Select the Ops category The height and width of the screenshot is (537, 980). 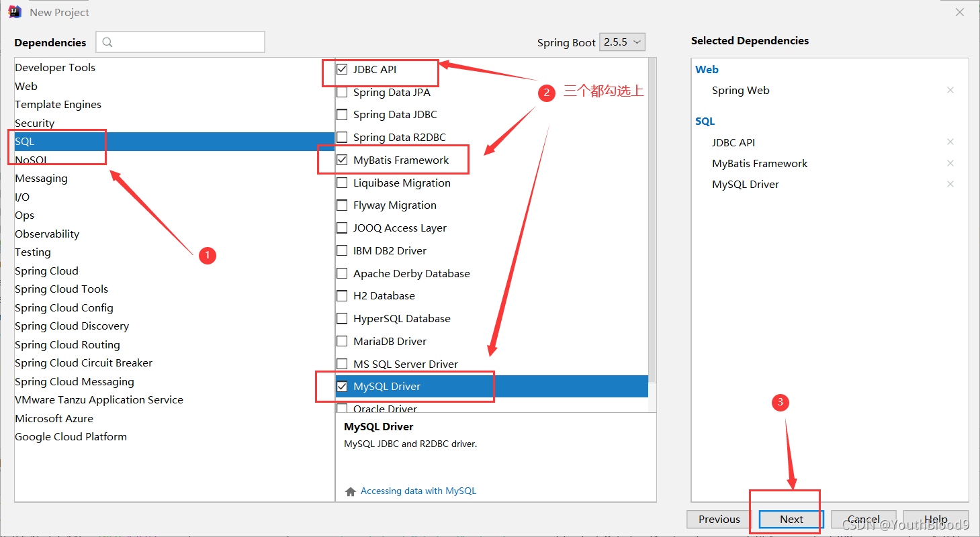[175, 215]
